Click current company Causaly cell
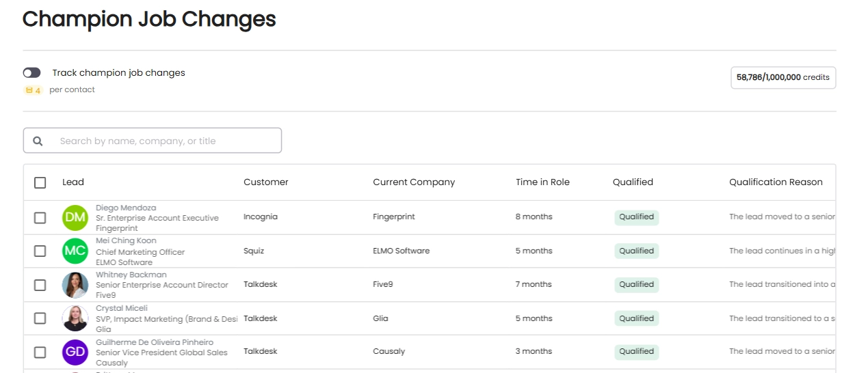868x373 pixels. (x=389, y=351)
